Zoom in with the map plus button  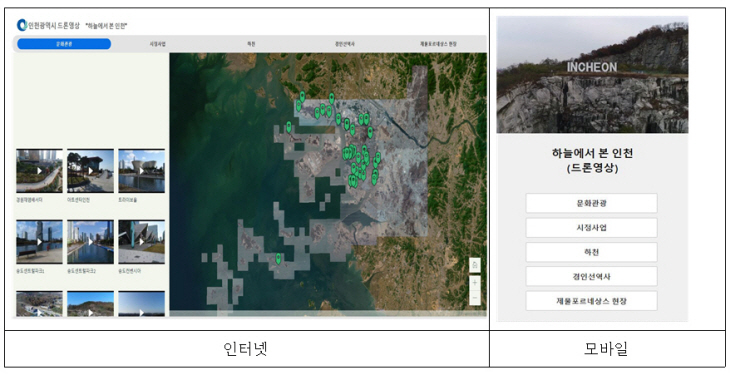[x=474, y=283]
